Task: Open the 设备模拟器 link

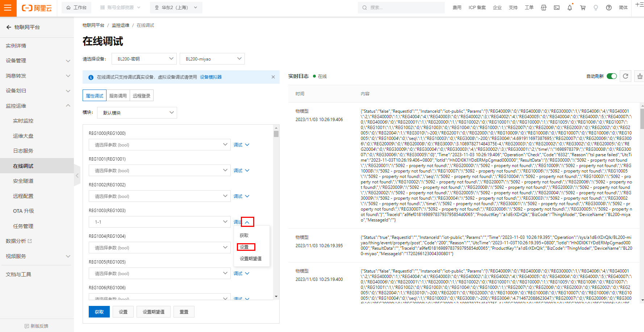Action: click(211, 77)
